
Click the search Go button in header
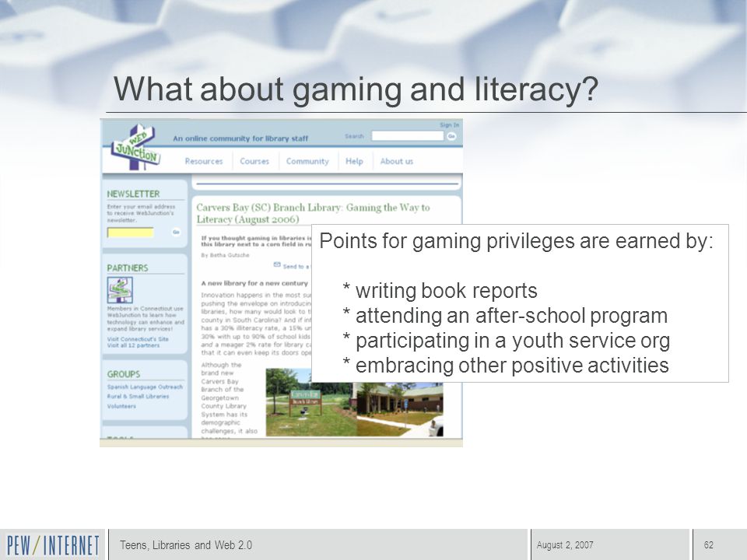(451, 136)
